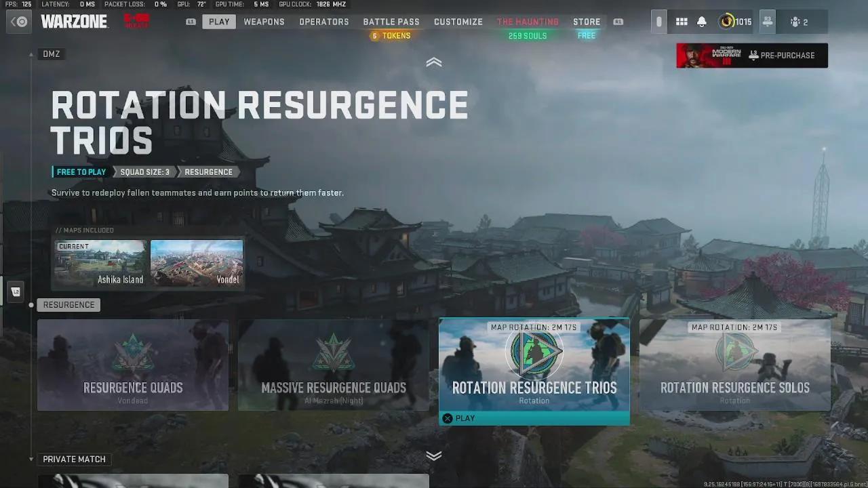Select the DMZ section label
Screen dimensions: 868x488
pyautogui.click(x=52, y=54)
